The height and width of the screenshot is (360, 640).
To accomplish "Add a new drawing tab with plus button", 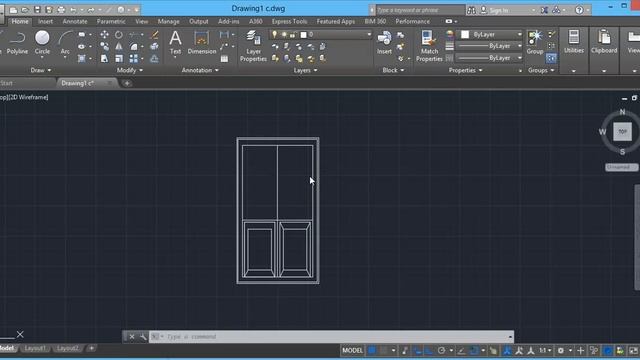I will [127, 83].
